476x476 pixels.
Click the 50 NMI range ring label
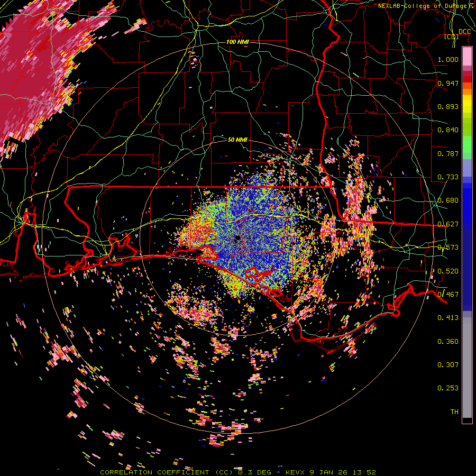237,140
